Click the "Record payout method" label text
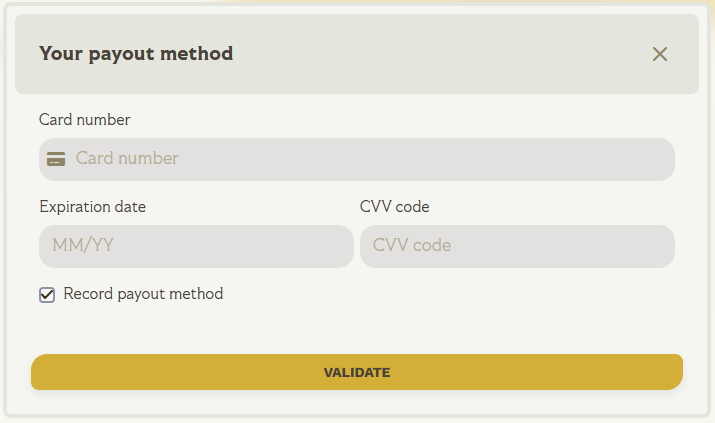 coord(143,294)
